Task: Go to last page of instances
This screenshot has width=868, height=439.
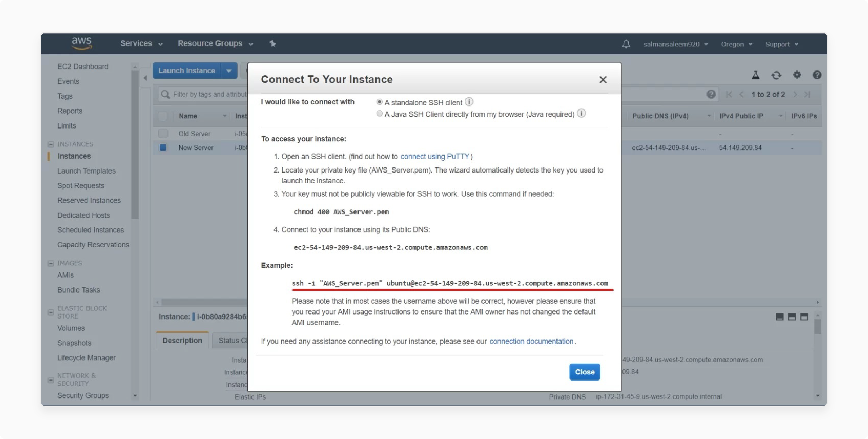Action: (x=807, y=94)
